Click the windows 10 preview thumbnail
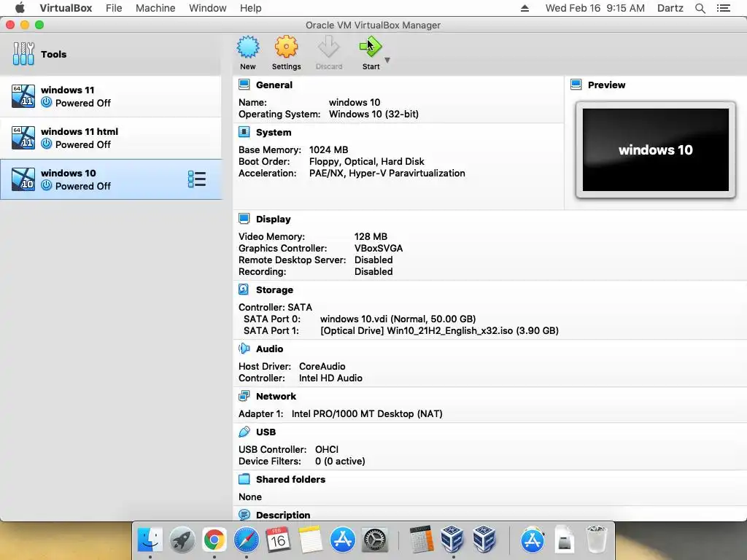 [656, 149]
